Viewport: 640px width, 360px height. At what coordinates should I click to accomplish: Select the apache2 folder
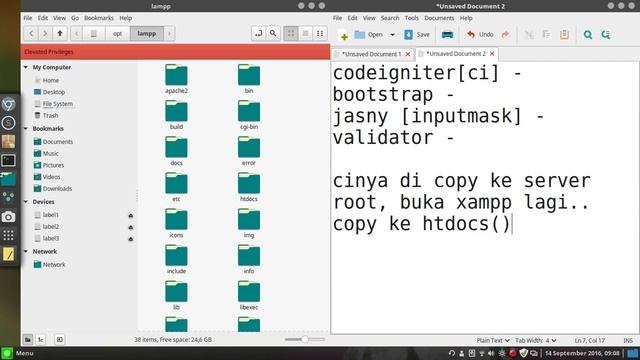tap(176, 79)
